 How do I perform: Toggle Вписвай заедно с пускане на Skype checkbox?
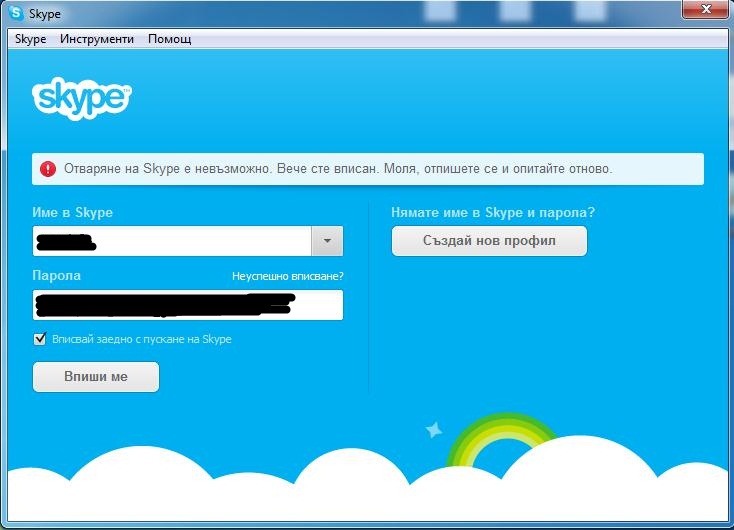tap(40, 339)
